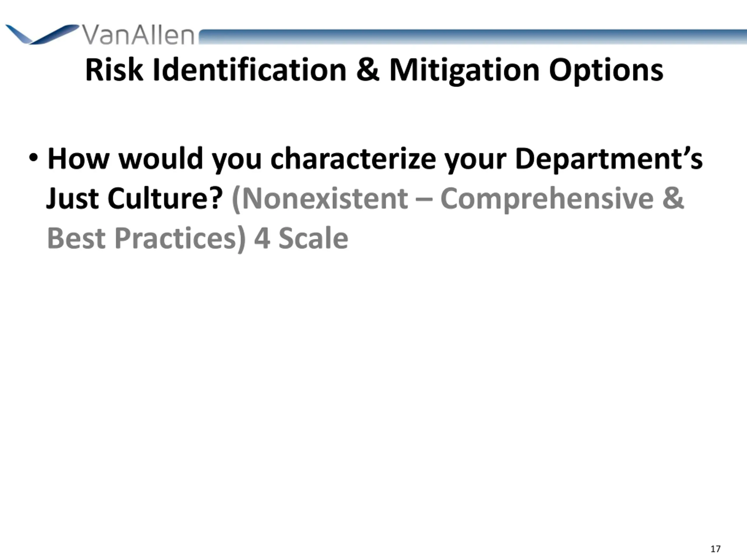
Task: Select the word Department's in the question
Action: coord(609,159)
